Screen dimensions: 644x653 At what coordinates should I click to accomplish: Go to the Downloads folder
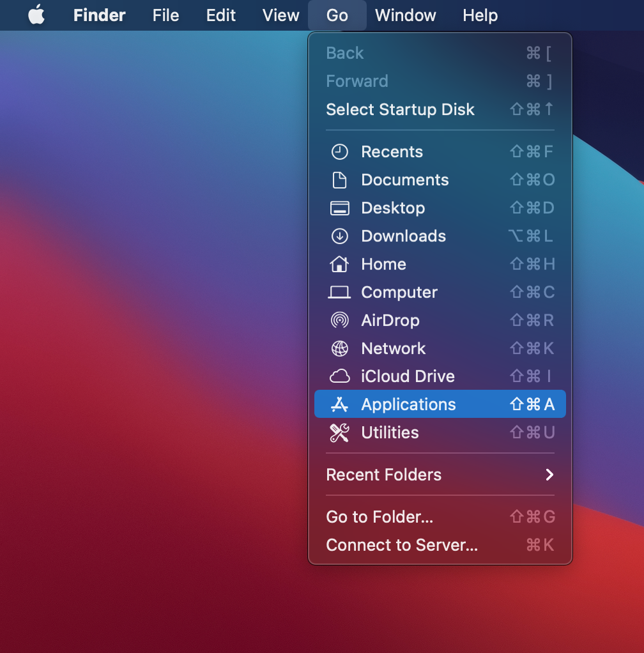pyautogui.click(x=440, y=236)
